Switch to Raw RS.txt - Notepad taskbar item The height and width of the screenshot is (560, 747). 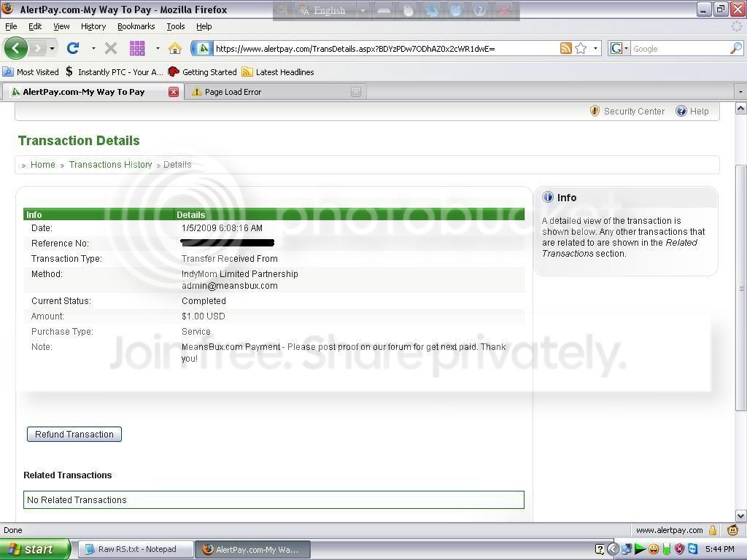(136, 550)
